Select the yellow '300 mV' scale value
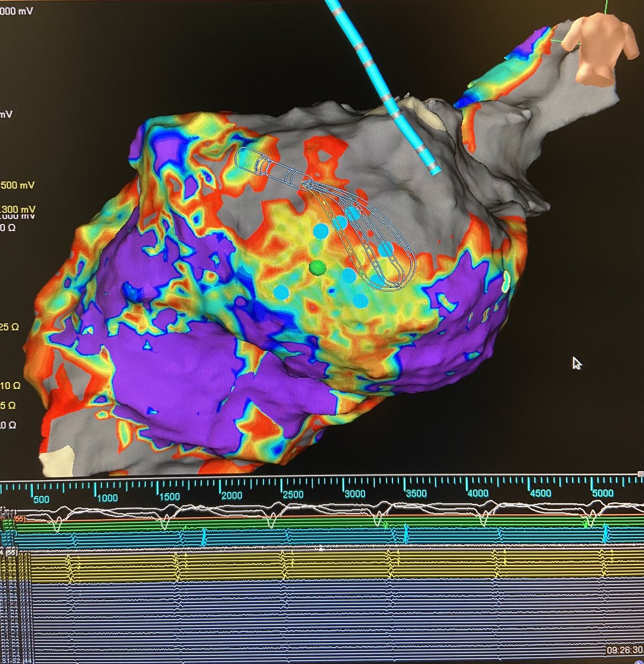Viewport: 644px width, 664px height. 18,209
